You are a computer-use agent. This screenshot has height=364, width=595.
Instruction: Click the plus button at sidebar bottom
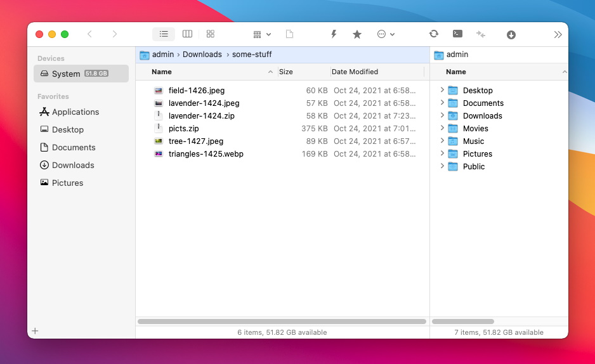tap(35, 331)
